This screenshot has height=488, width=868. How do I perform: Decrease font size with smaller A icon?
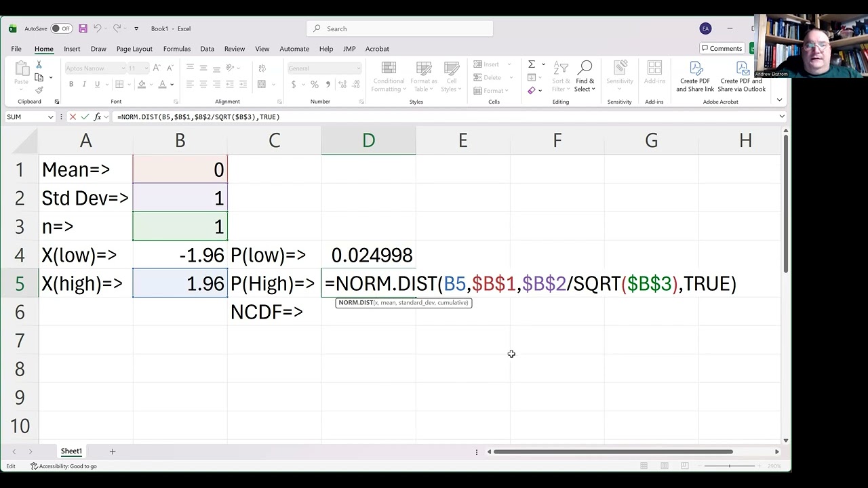[169, 68]
